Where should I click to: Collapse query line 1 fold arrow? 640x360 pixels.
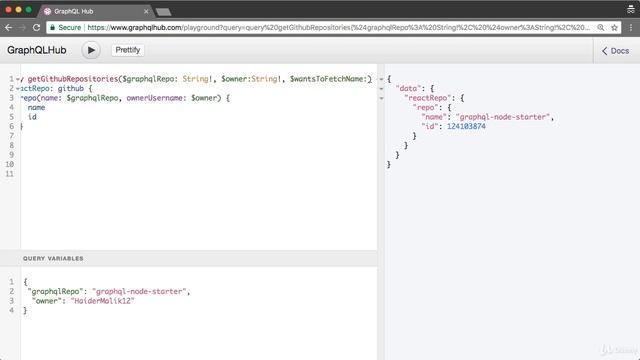click(18, 79)
